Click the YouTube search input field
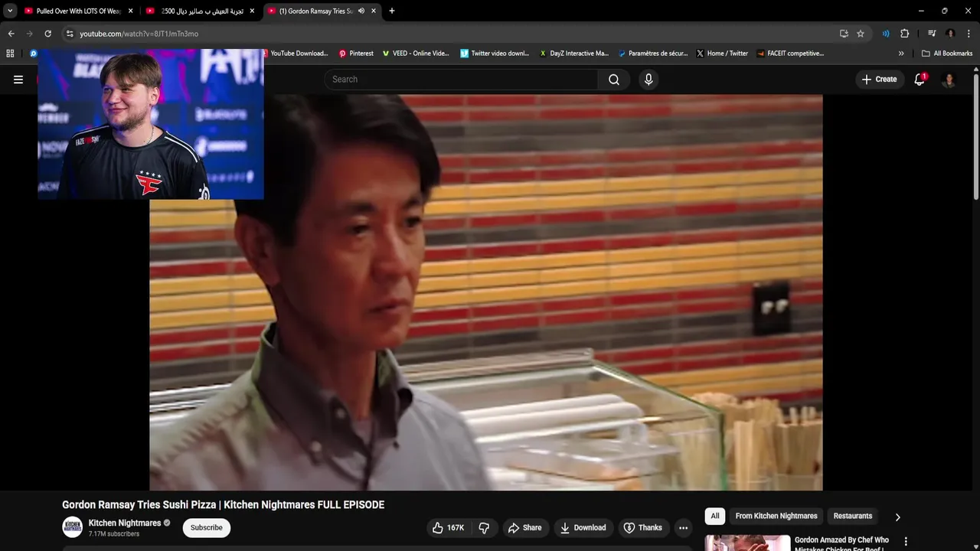 pos(461,80)
